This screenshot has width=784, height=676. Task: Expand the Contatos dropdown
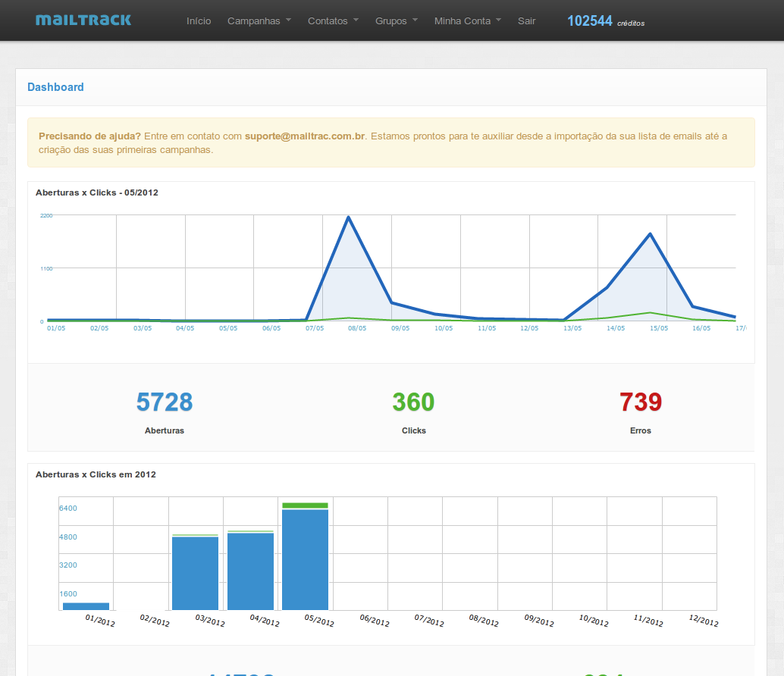tap(332, 20)
